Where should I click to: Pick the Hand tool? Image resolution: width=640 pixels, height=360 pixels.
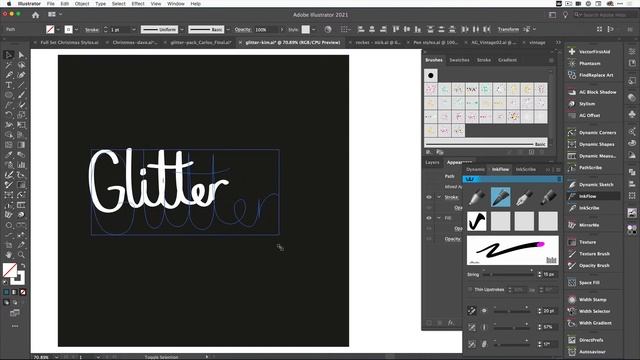coord(9,255)
